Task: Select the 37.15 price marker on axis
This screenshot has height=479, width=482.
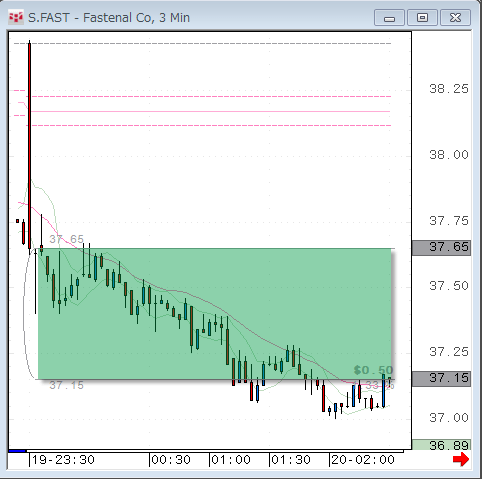Action: pyautogui.click(x=442, y=379)
